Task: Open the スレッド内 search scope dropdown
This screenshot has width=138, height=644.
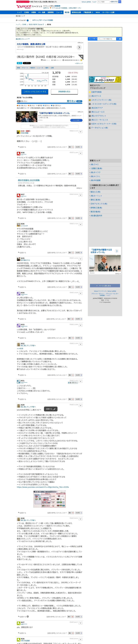Action: tap(92, 39)
